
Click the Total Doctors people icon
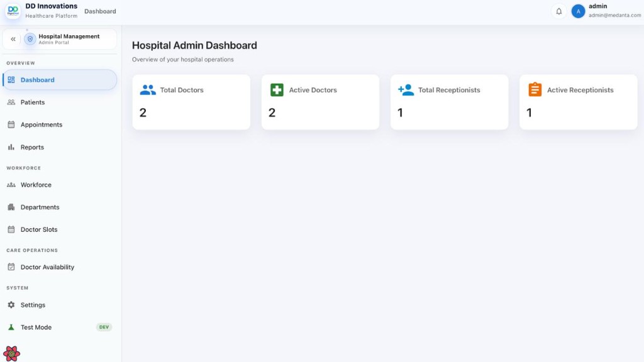tap(148, 90)
